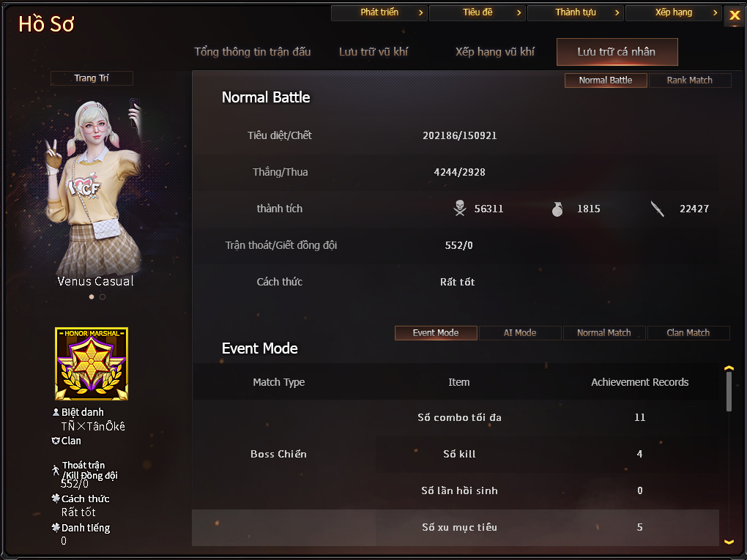Click the Honor Marshal rank badge
Image resolution: width=747 pixels, height=560 pixels.
(92, 363)
